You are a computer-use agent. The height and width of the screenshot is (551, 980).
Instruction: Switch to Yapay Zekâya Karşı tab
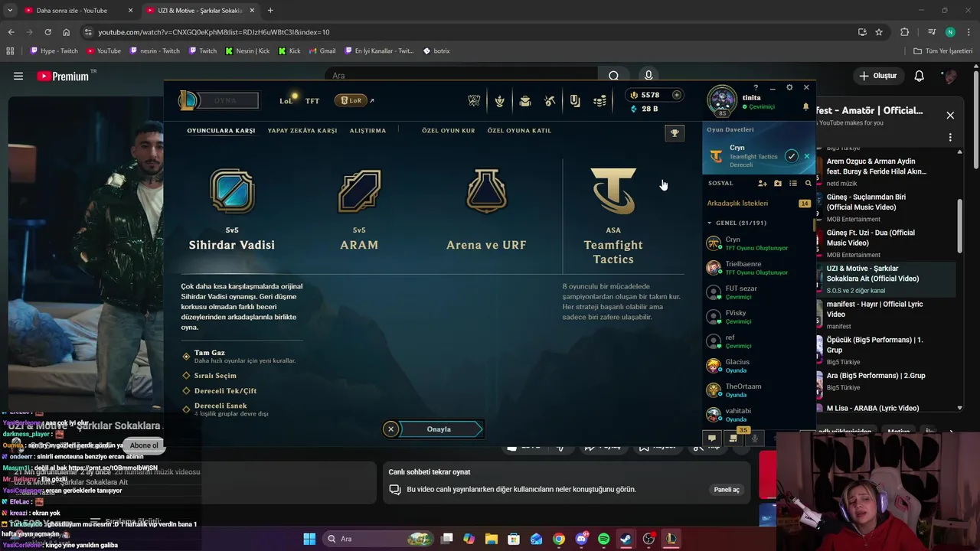point(302,131)
